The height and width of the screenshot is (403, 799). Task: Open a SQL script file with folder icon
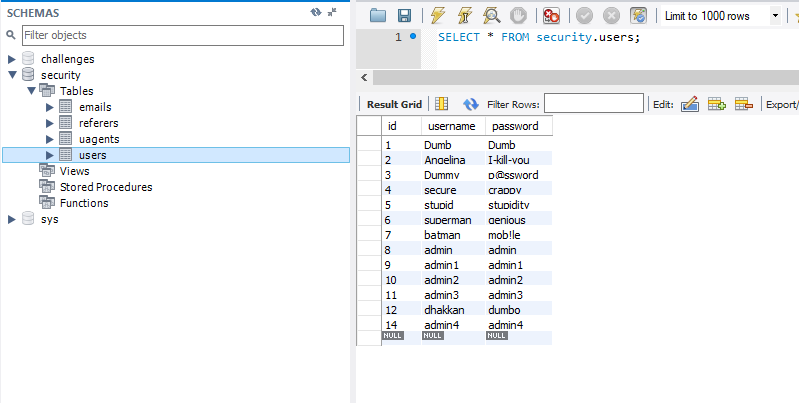pos(378,16)
